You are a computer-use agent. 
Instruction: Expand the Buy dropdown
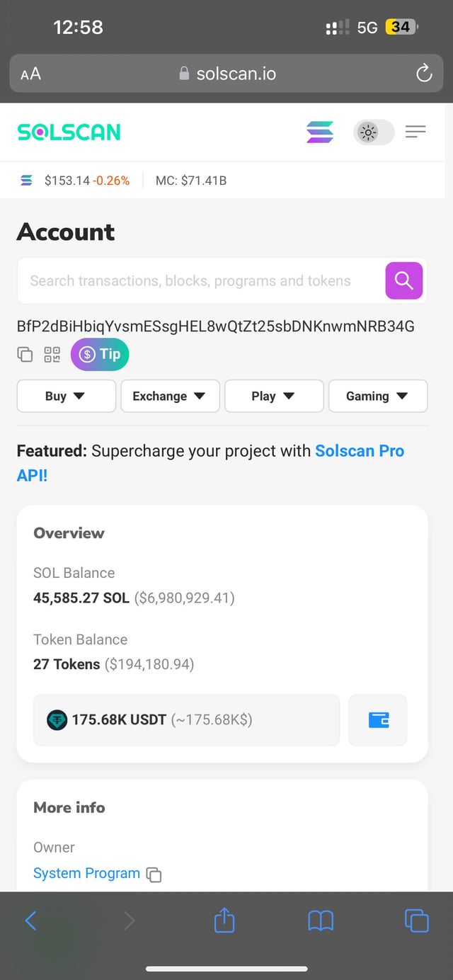point(66,396)
